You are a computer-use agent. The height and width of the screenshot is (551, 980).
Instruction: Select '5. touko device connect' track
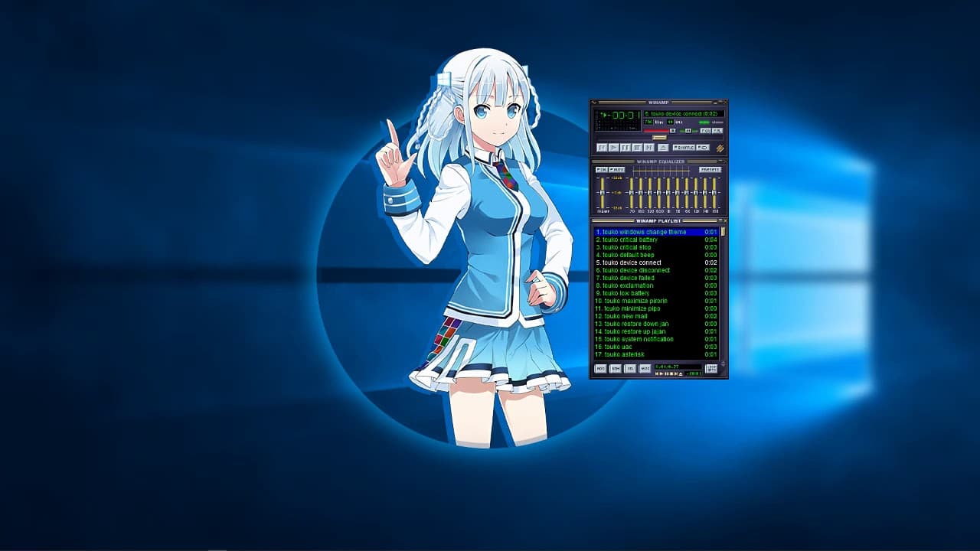[656, 262]
